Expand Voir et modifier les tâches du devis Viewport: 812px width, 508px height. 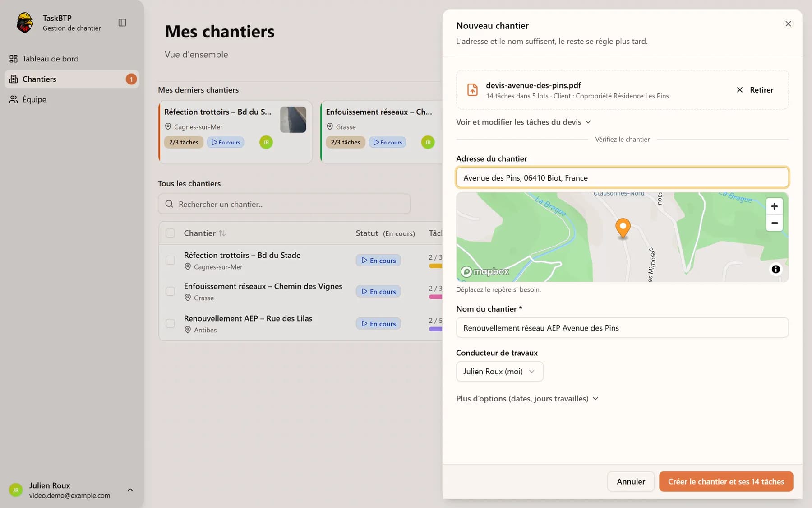click(523, 122)
